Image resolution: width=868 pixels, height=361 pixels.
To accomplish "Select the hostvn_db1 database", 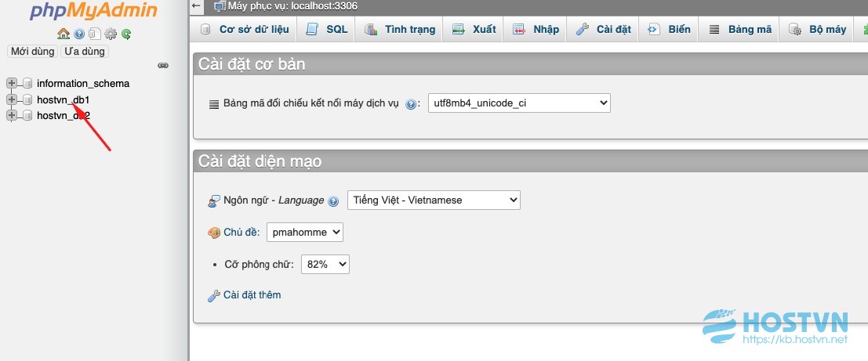I will 63,100.
